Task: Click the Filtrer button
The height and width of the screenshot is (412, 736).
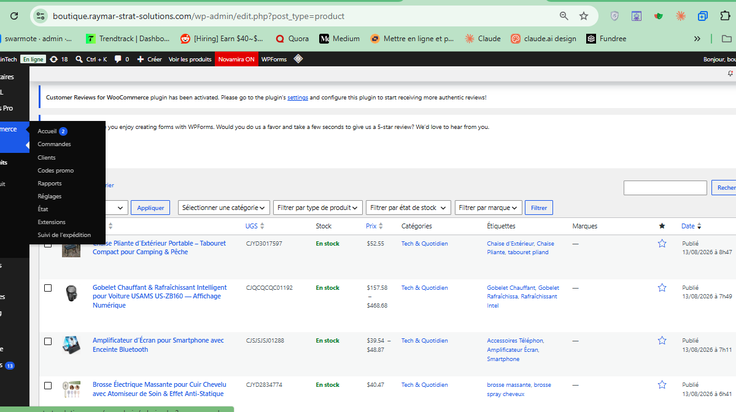Action: click(x=539, y=208)
